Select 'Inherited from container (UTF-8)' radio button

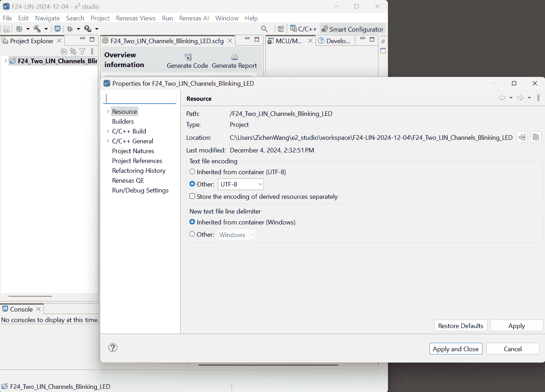click(x=192, y=172)
